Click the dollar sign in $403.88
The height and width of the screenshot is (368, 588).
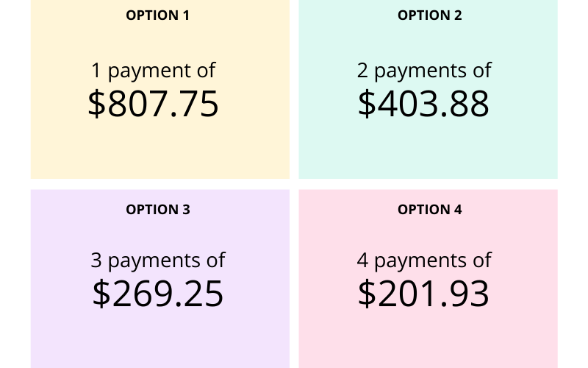(367, 104)
